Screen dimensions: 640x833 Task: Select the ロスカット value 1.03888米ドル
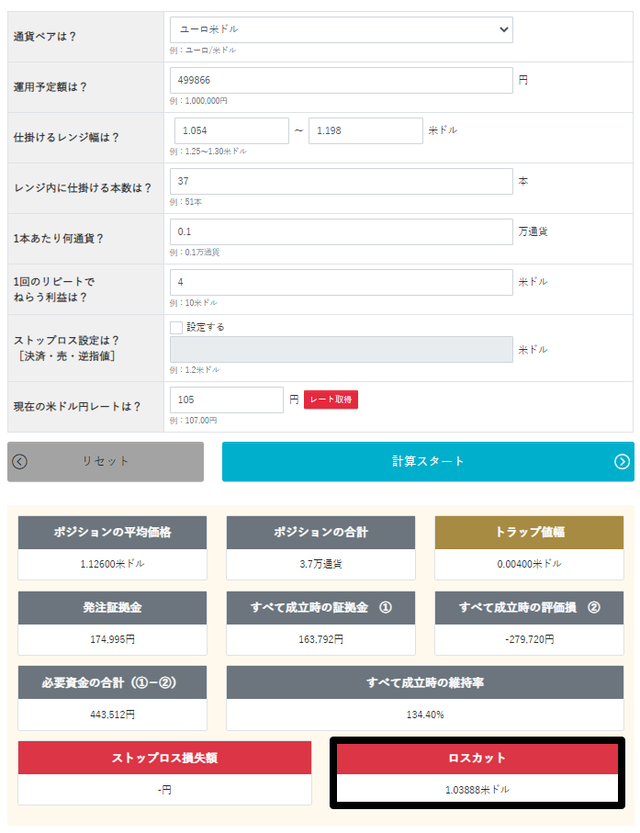coord(477,790)
